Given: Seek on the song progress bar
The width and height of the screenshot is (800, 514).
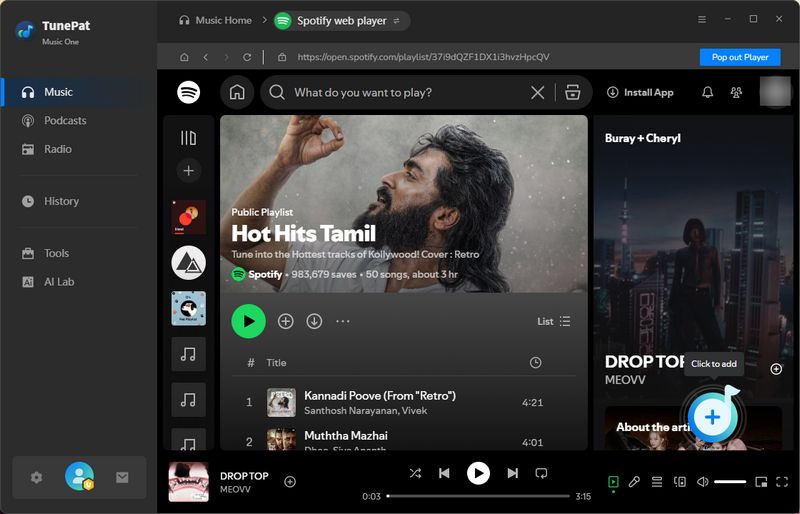Looking at the screenshot, I should (479, 496).
